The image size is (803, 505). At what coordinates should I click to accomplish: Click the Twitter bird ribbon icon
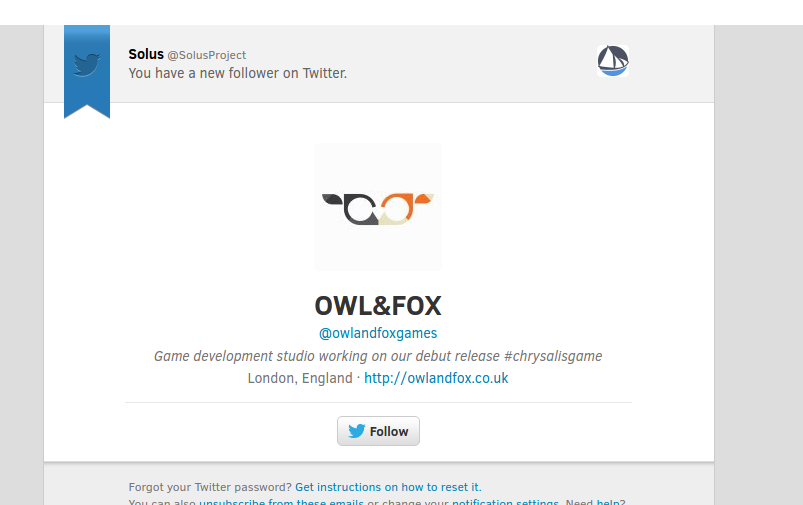point(87,65)
